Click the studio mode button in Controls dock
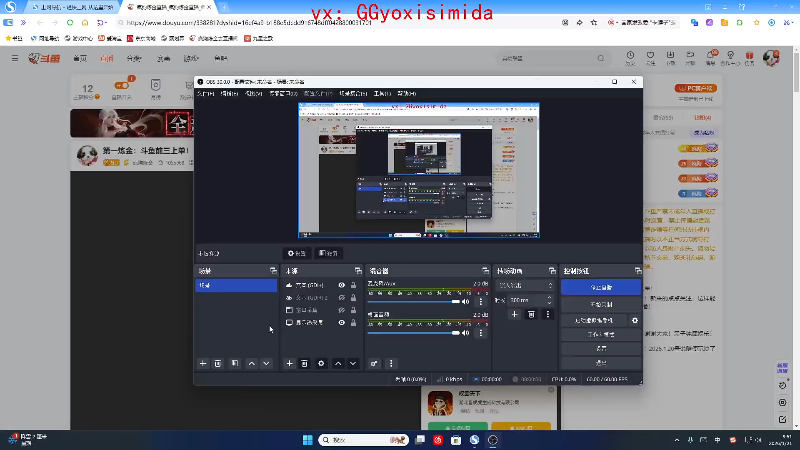This screenshot has width=800, height=450. click(x=601, y=334)
